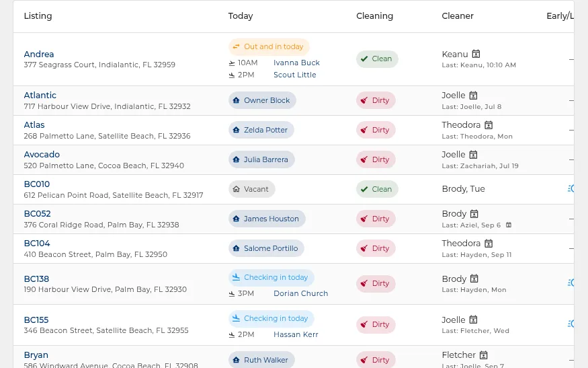The height and width of the screenshot is (368, 588).
Task: Open guest Hassan Kerr's reservation
Action: (296, 334)
